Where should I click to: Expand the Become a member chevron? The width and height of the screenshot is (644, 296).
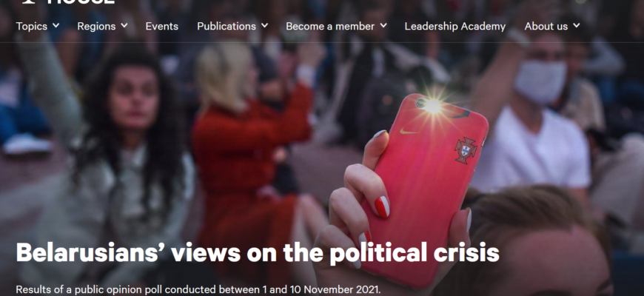pyautogui.click(x=383, y=25)
